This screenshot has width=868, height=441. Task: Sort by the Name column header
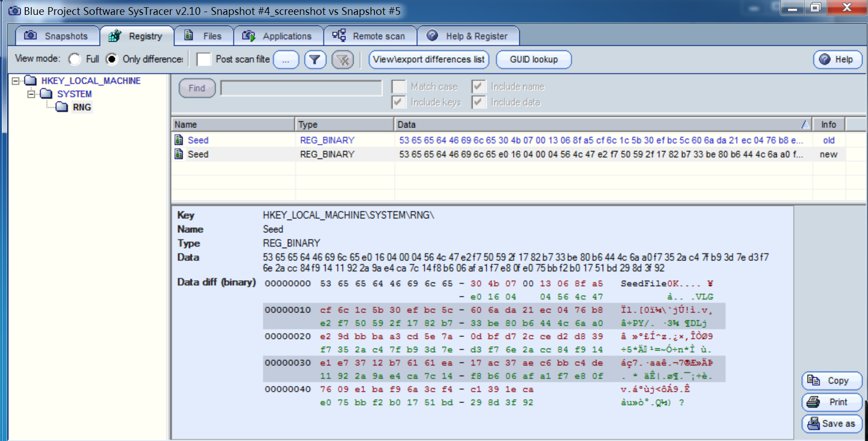coord(233,124)
